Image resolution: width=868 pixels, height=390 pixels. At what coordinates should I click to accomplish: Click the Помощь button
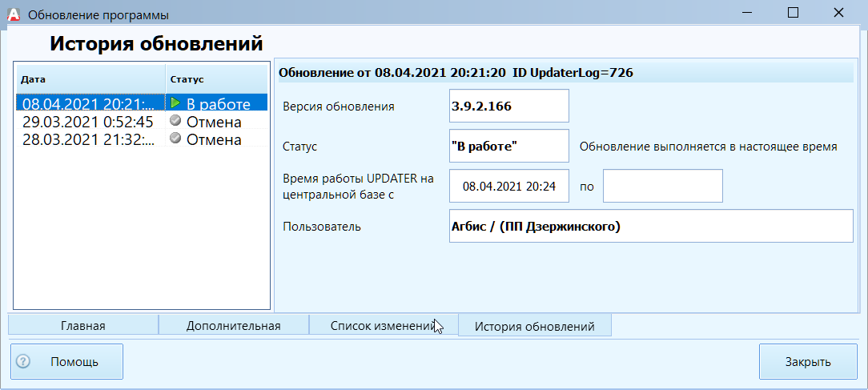pos(67,362)
